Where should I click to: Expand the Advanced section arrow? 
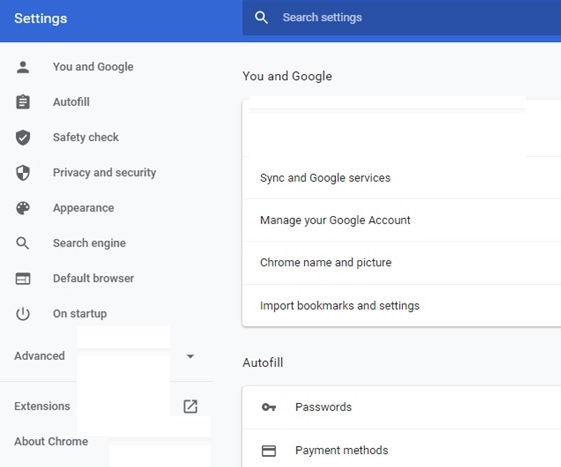(190, 356)
